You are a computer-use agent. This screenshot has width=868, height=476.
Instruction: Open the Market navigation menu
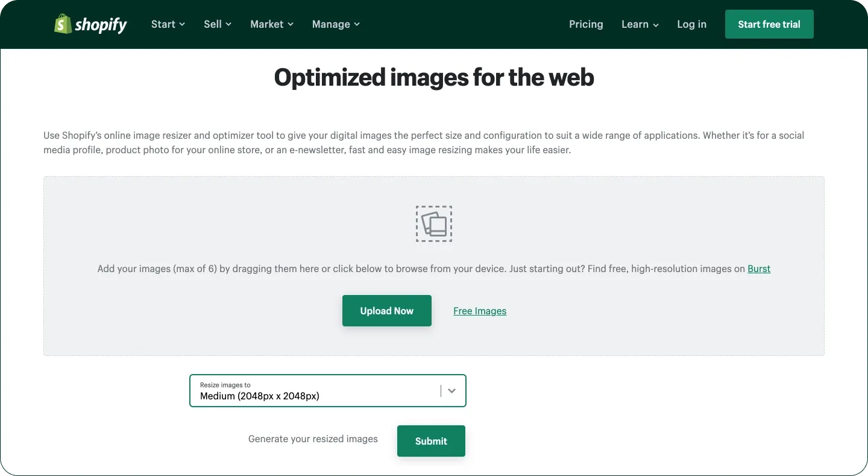coord(267,24)
